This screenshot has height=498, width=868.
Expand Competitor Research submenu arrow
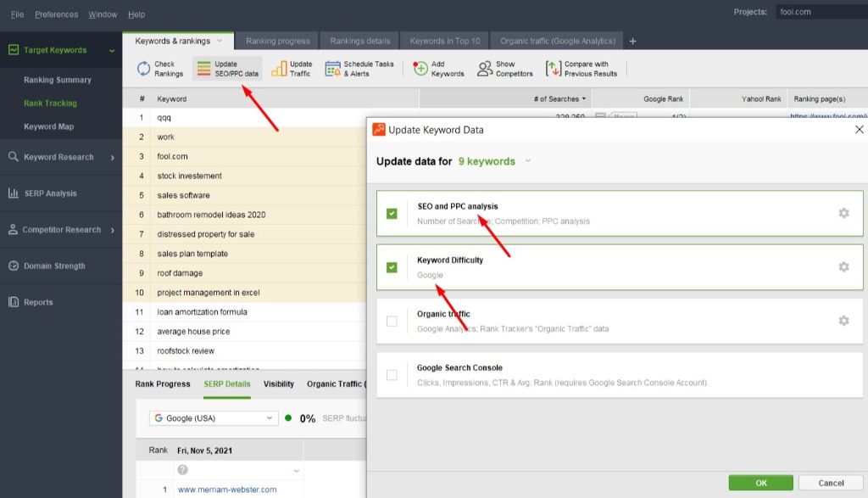[x=113, y=230]
